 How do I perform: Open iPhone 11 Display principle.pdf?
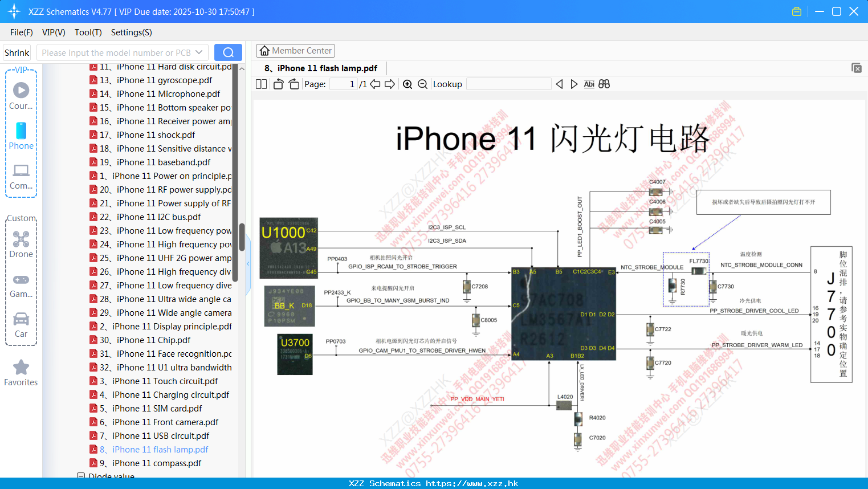pos(160,327)
